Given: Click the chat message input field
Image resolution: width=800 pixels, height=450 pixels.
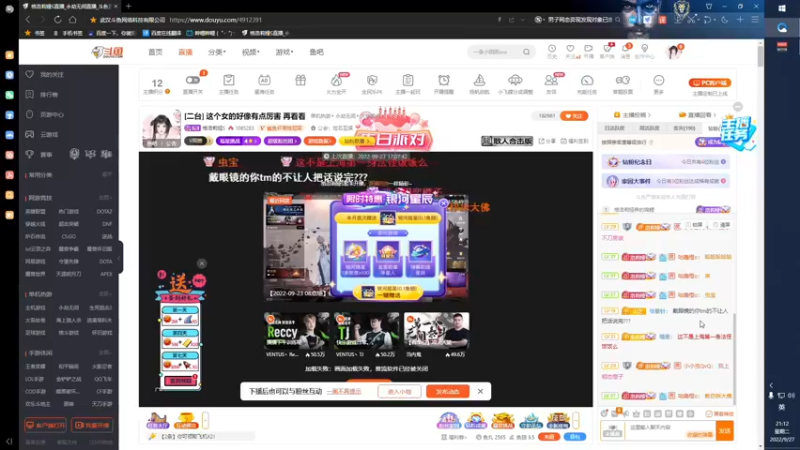Looking at the screenshot, I should [x=669, y=431].
